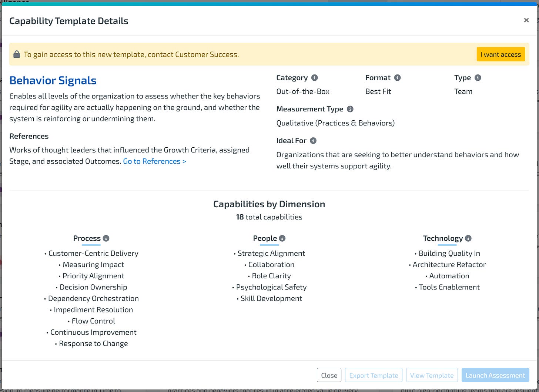The width and height of the screenshot is (539, 392).
Task: Open the Ideal For info icon
Action: pos(313,141)
